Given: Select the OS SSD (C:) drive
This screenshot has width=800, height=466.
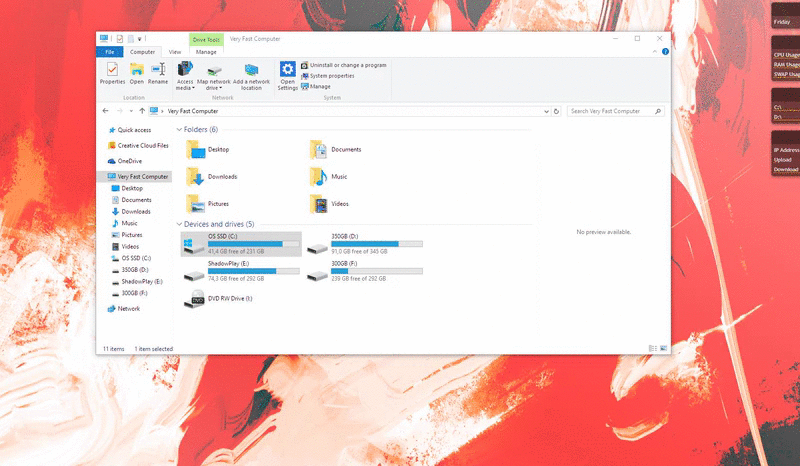Looking at the screenshot, I should [x=241, y=244].
